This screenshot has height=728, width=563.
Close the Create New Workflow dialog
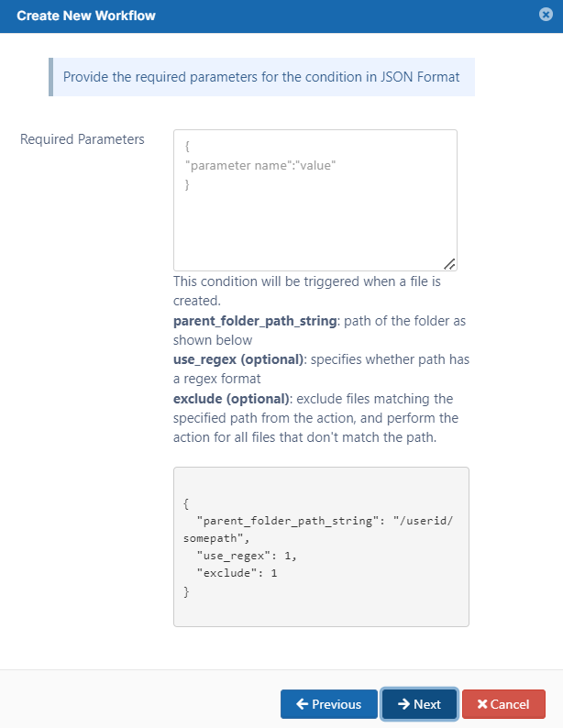545,15
